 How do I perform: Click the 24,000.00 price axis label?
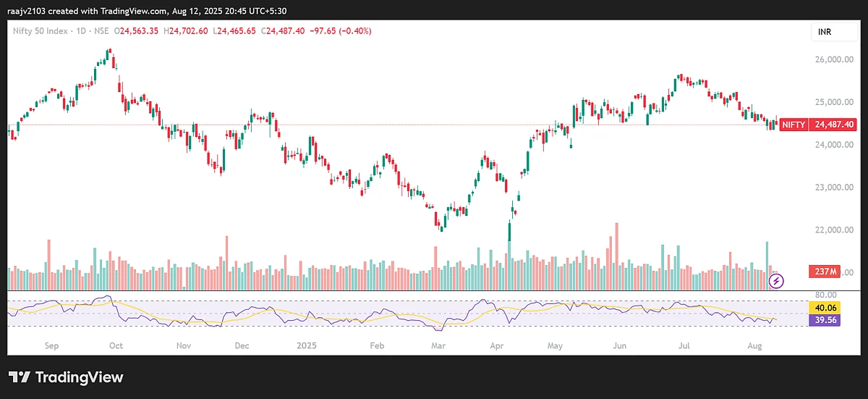[833, 145]
